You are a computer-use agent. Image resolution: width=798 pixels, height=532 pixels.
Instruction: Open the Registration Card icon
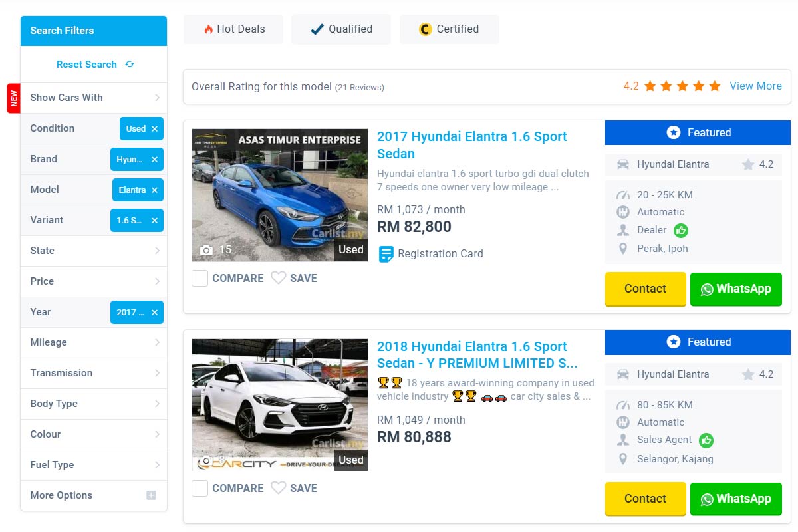point(386,254)
